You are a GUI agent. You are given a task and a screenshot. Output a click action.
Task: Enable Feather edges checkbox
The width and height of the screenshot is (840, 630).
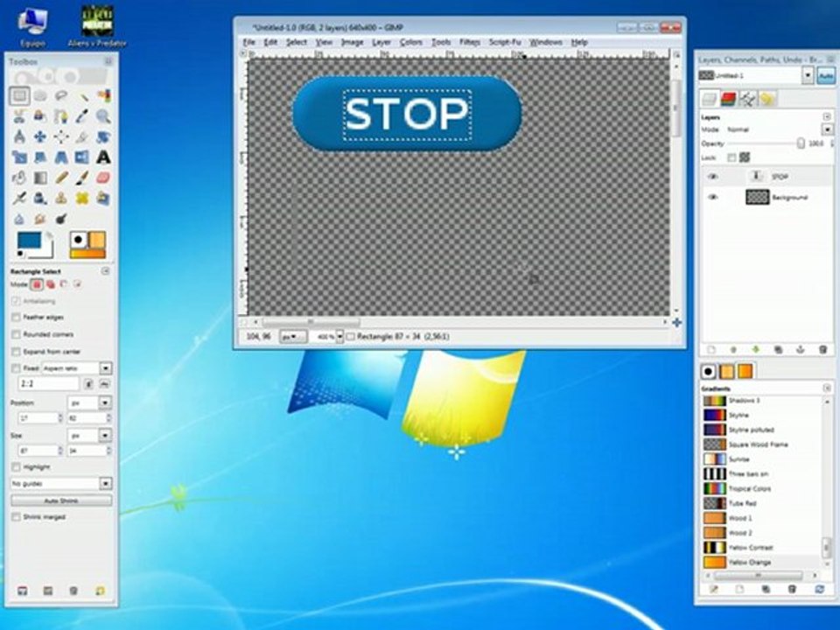[x=16, y=317]
